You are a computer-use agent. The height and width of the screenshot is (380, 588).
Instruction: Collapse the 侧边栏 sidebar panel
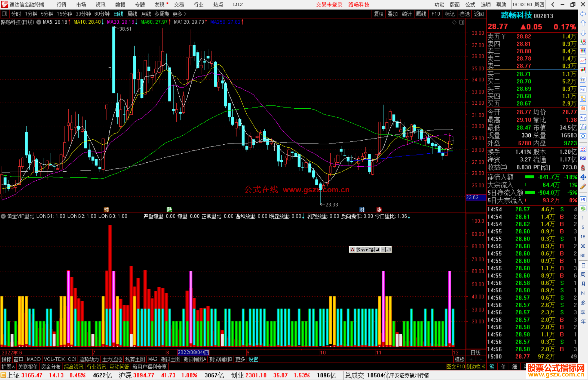point(476,367)
